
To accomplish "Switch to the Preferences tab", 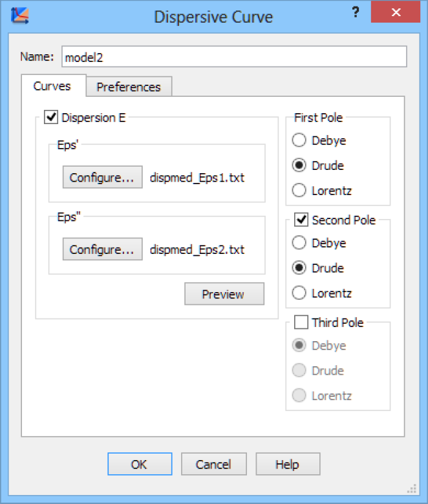I will point(128,87).
